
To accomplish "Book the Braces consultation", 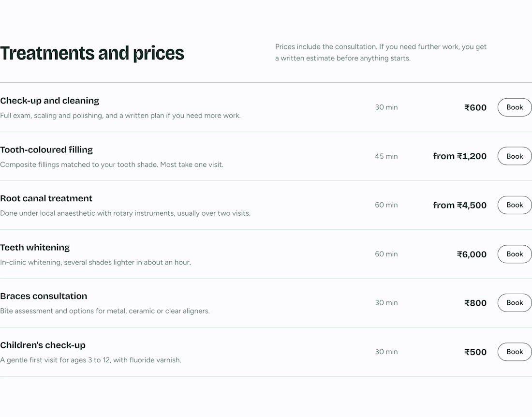I will click(x=515, y=303).
